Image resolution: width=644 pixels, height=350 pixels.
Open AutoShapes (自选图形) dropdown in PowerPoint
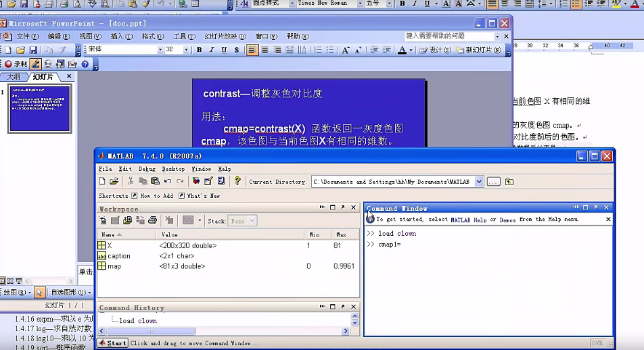(70, 292)
